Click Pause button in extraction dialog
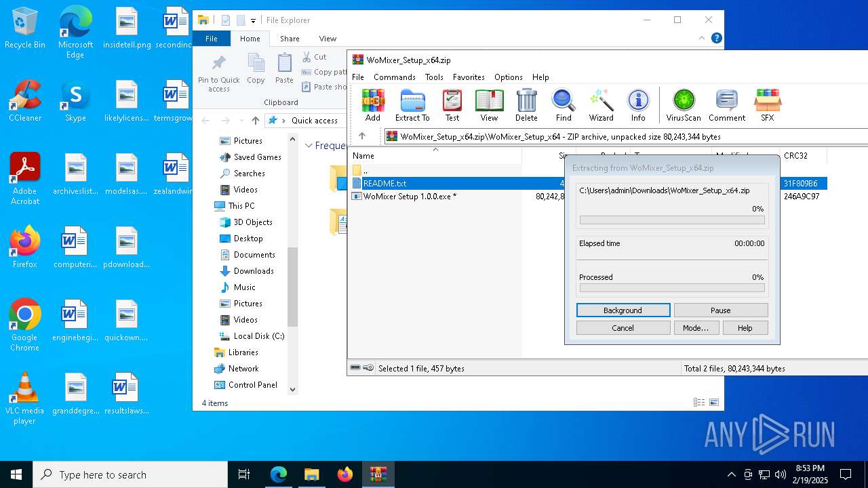Screen dimensions: 868x488 [720, 310]
